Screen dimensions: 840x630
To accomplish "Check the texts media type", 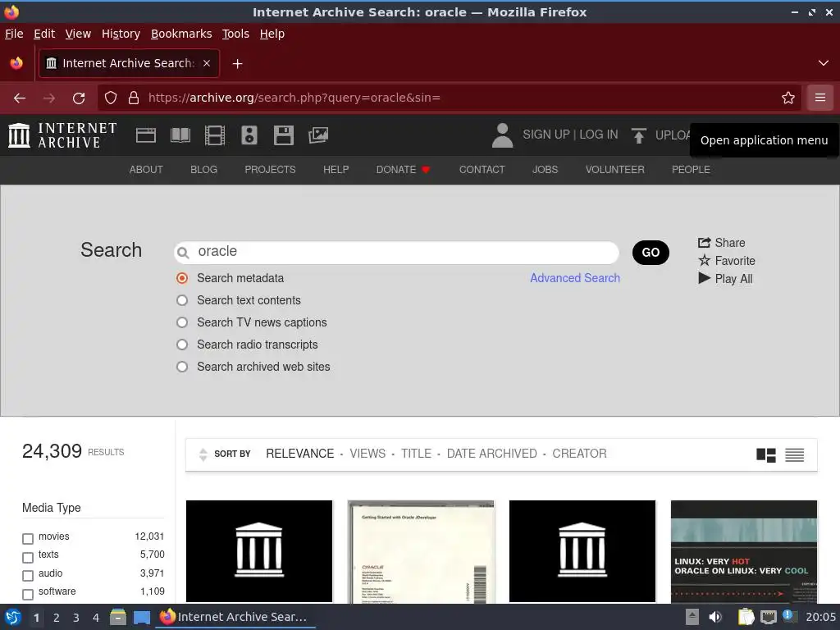I will click(28, 557).
